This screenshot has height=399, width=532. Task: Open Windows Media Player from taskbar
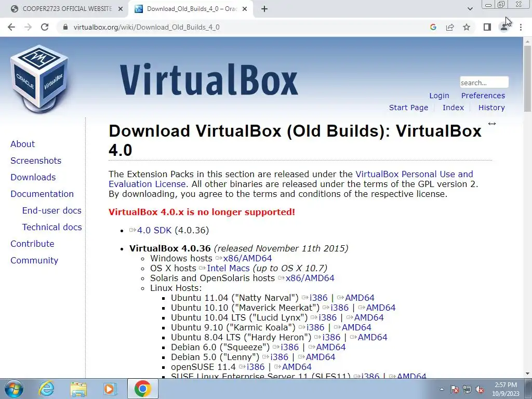coord(110,389)
